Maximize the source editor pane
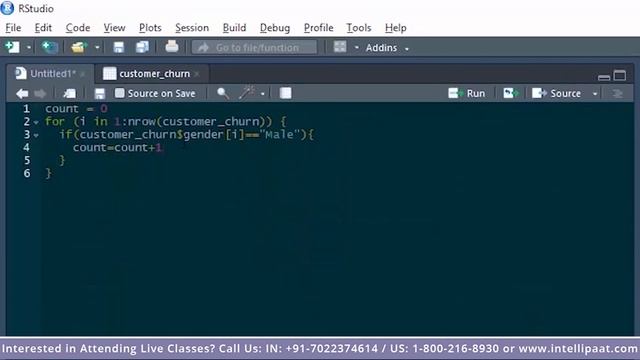 (620, 75)
